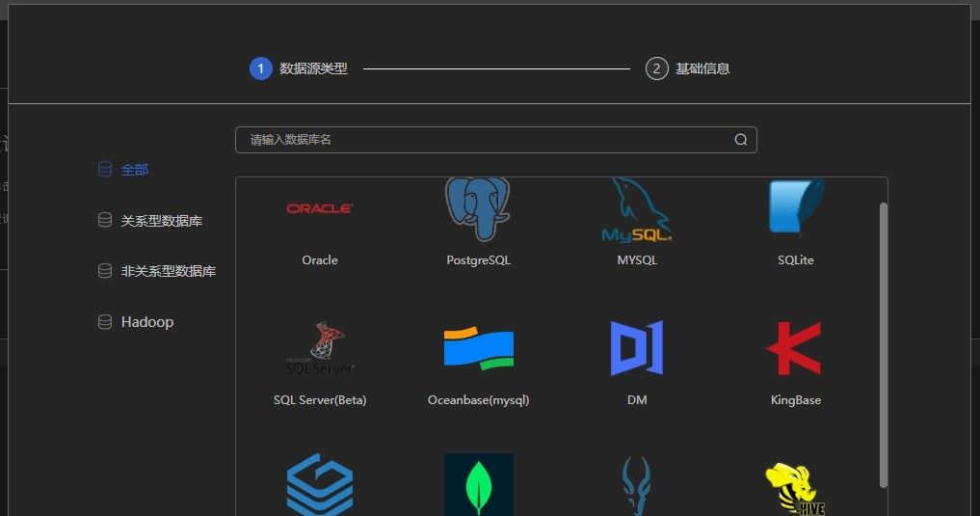The width and height of the screenshot is (980, 516).
Task: Select the MongoDB green leaf icon
Action: pos(478,485)
